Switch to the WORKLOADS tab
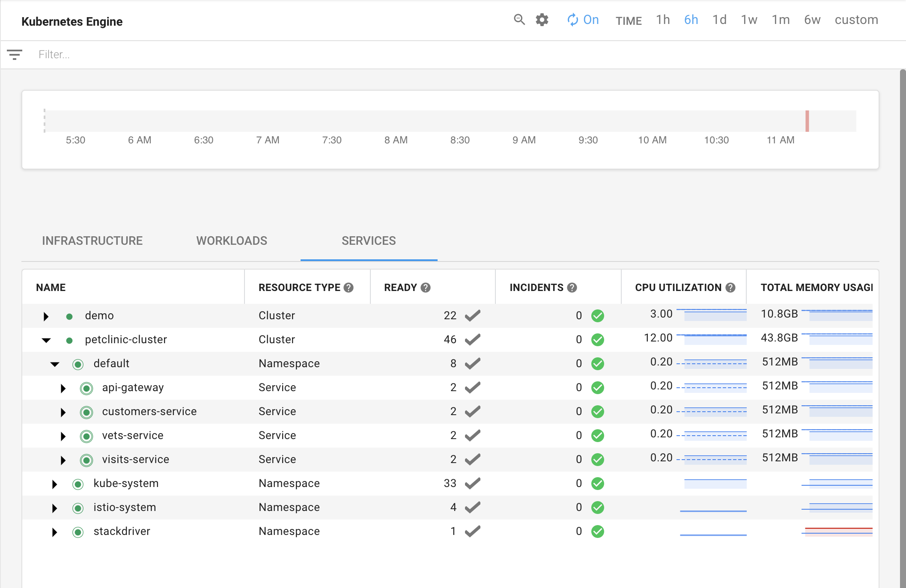The height and width of the screenshot is (588, 906). [x=231, y=241]
